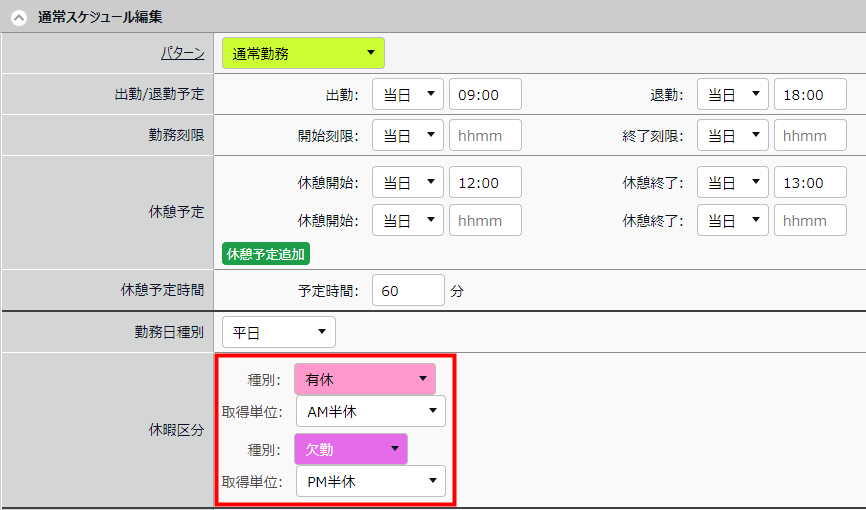Screen dimensions: 866x510
Task: Click the 休憩開始 field showing 12:00
Action: (x=485, y=183)
